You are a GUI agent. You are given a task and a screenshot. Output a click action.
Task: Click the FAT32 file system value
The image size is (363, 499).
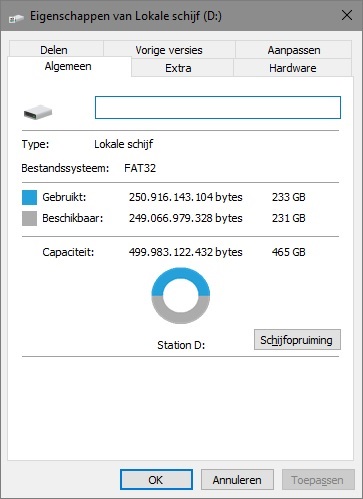[140, 168]
